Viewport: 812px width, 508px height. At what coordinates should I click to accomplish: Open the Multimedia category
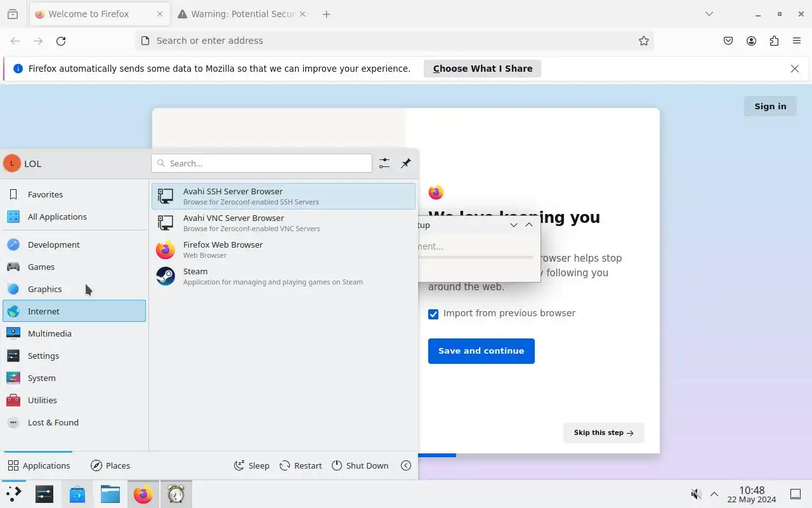pyautogui.click(x=74, y=333)
